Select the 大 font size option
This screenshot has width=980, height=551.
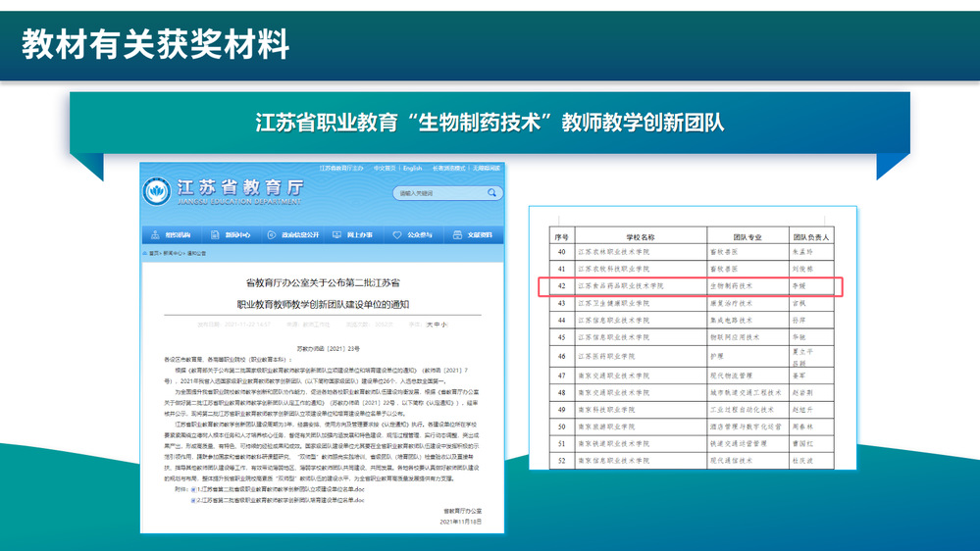tap(430, 324)
